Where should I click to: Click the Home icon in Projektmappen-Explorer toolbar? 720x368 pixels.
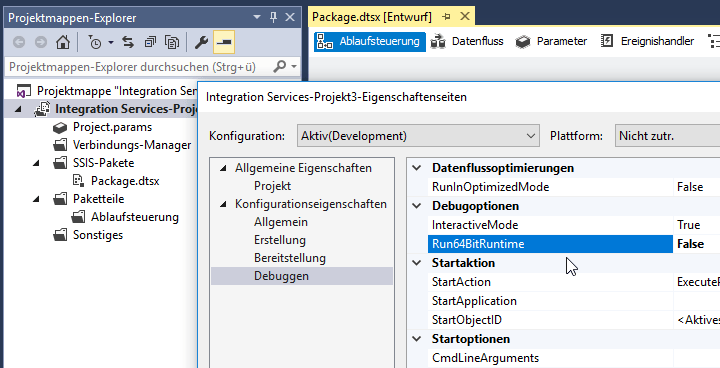pyautogui.click(x=62, y=42)
